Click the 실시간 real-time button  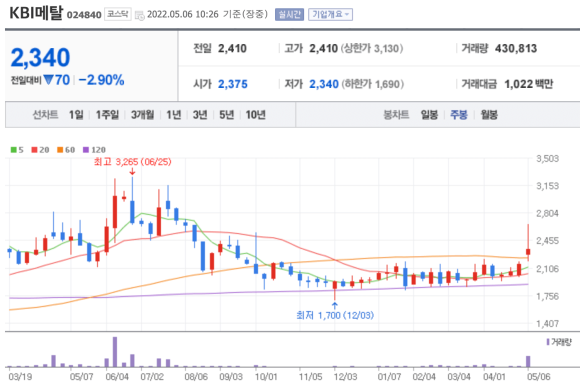click(289, 14)
